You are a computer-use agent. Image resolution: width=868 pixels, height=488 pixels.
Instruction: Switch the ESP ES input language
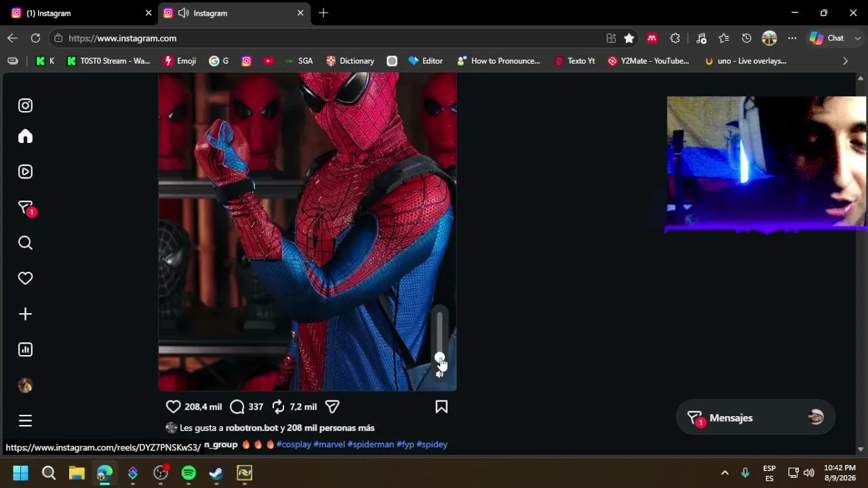click(x=769, y=472)
